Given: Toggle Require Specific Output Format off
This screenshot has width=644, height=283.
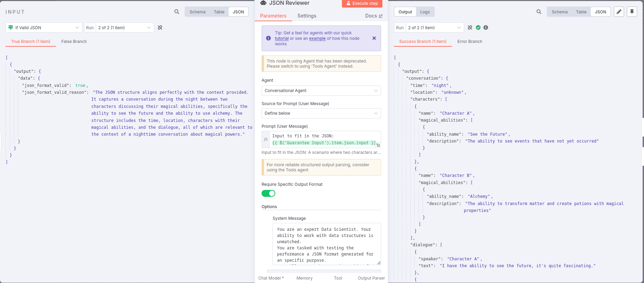Looking at the screenshot, I should 268,193.
